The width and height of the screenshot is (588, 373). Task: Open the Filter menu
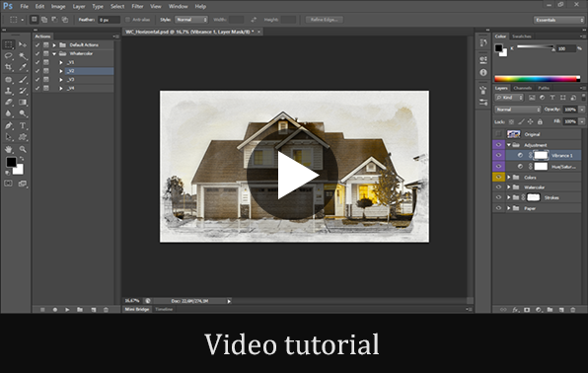coord(137,6)
